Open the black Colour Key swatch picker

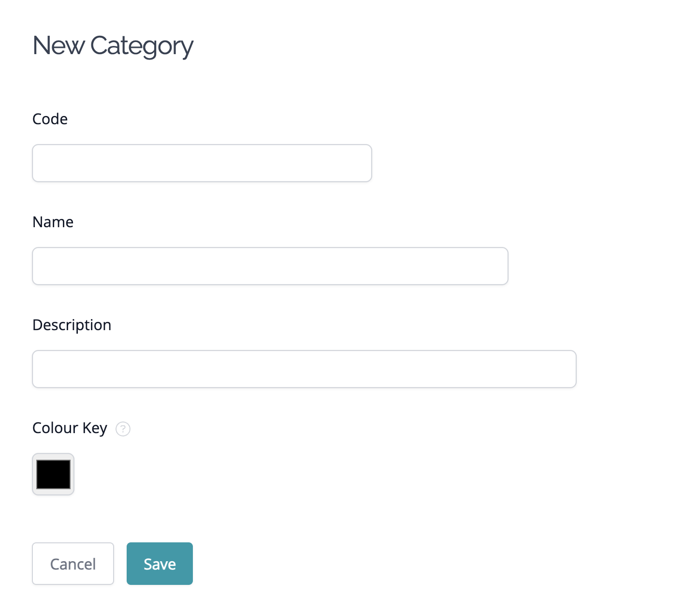point(53,474)
